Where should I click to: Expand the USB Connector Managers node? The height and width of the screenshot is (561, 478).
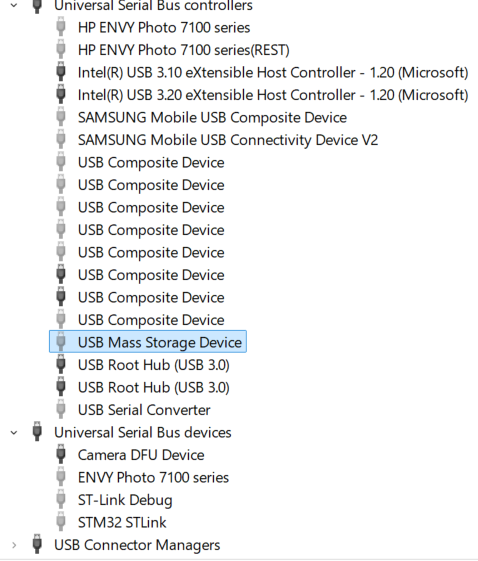coord(14,545)
